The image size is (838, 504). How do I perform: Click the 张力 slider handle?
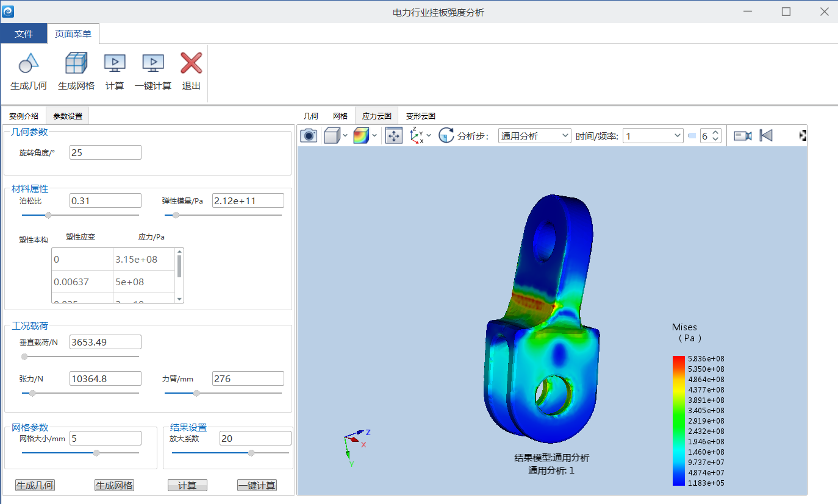[x=32, y=393]
